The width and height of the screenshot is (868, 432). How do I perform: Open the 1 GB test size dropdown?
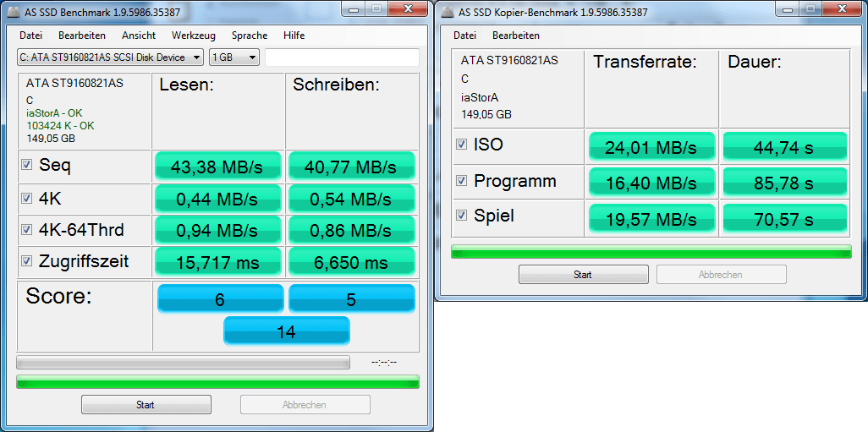234,57
